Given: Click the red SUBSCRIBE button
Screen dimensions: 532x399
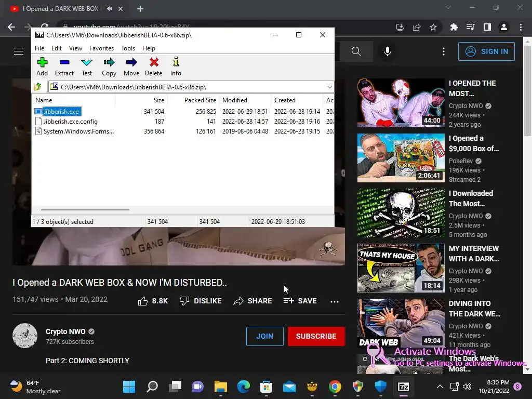Looking at the screenshot, I should pos(316,336).
